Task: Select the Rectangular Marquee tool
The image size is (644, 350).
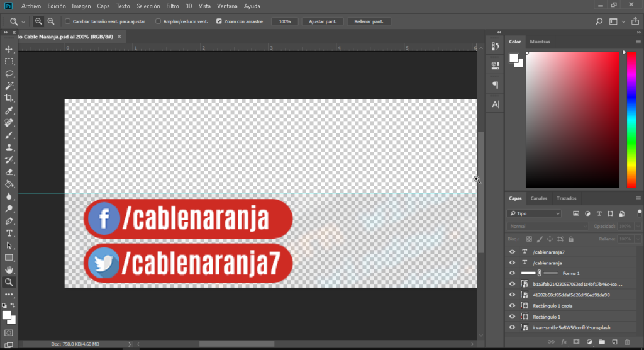Action: click(x=9, y=62)
